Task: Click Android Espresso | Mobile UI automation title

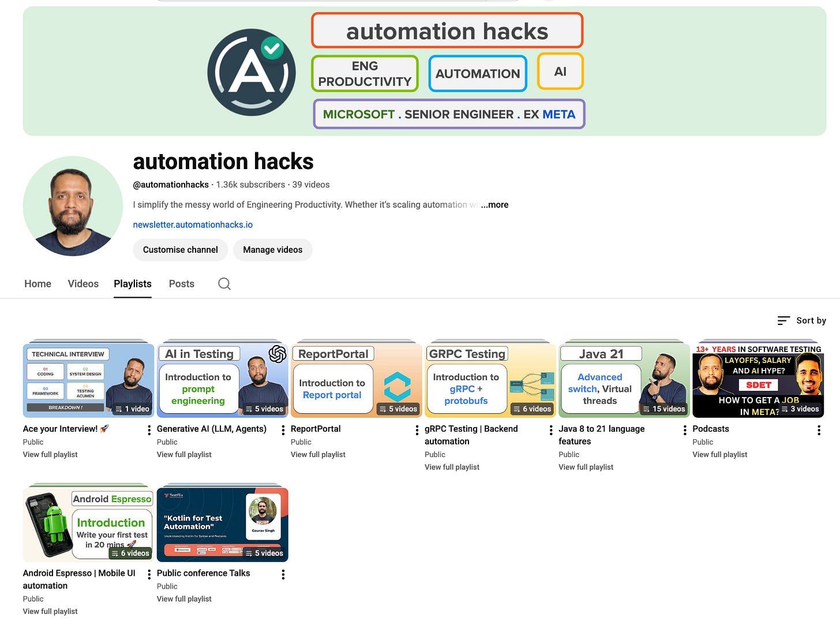Action: tap(79, 579)
